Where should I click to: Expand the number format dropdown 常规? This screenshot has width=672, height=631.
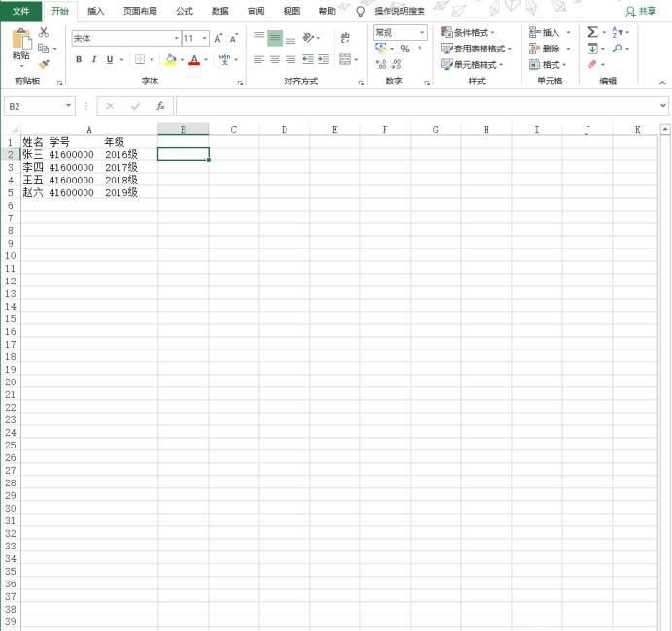422,33
